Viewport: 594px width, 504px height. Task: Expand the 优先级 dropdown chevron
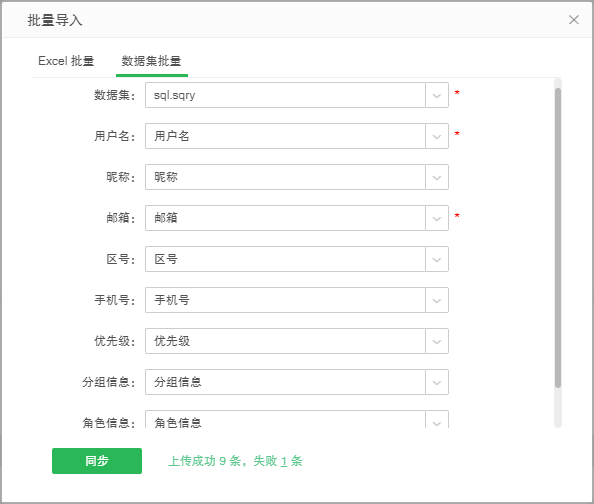[437, 341]
